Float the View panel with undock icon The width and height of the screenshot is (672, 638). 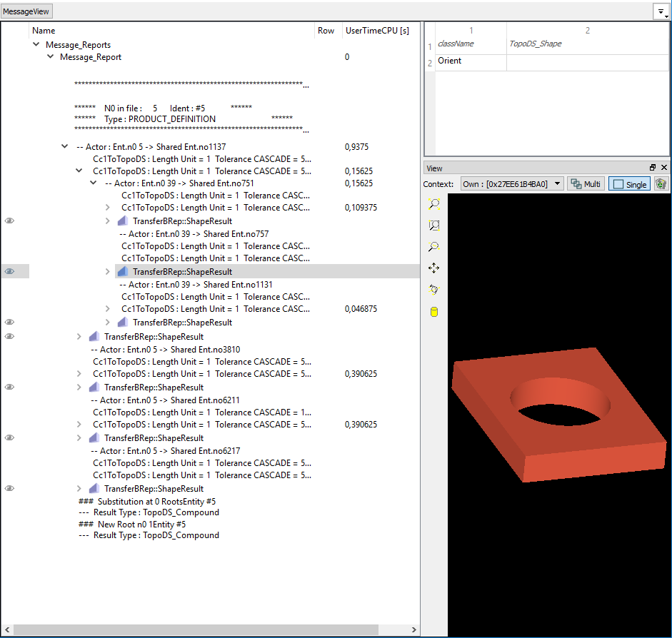coord(653,168)
